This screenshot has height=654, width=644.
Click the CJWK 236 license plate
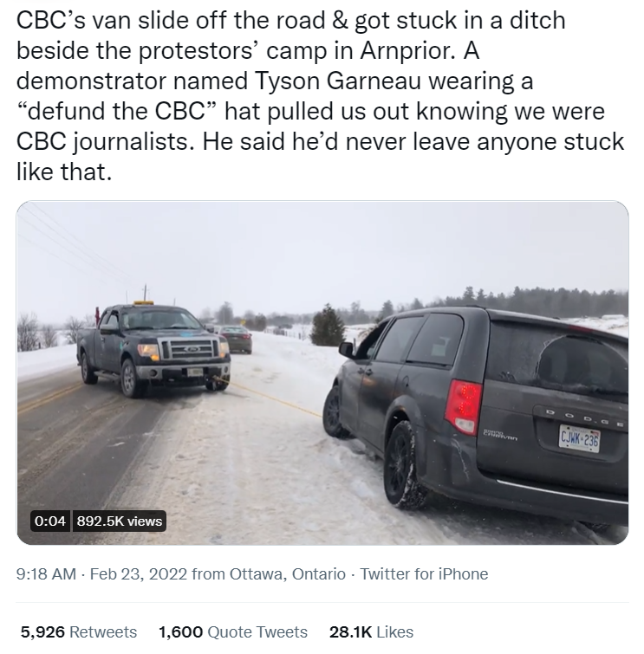tap(579, 438)
